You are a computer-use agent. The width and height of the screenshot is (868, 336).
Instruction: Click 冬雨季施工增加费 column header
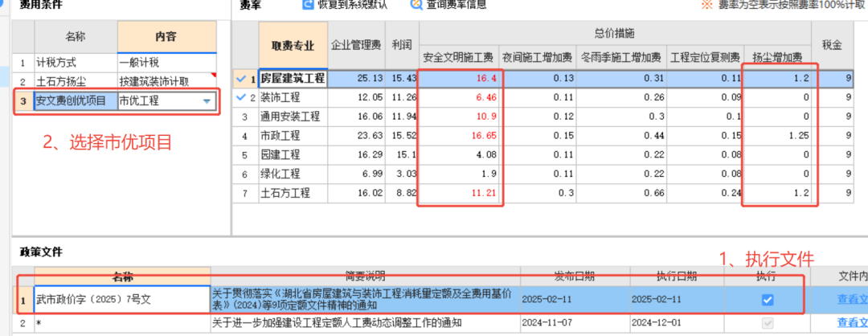click(620, 58)
